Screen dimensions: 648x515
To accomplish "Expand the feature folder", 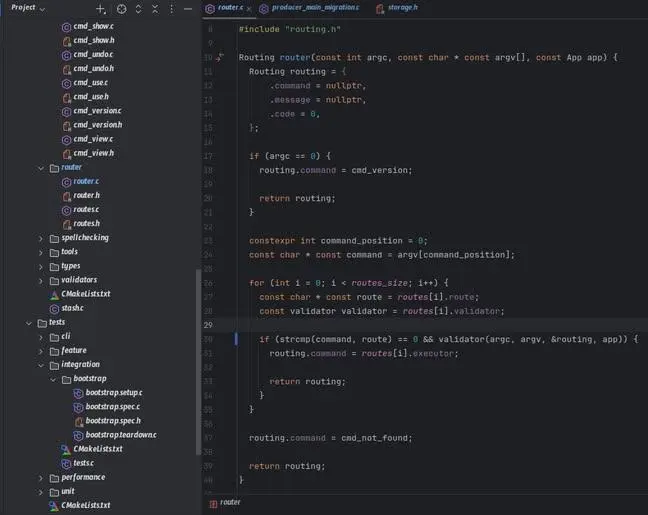I will (41, 351).
